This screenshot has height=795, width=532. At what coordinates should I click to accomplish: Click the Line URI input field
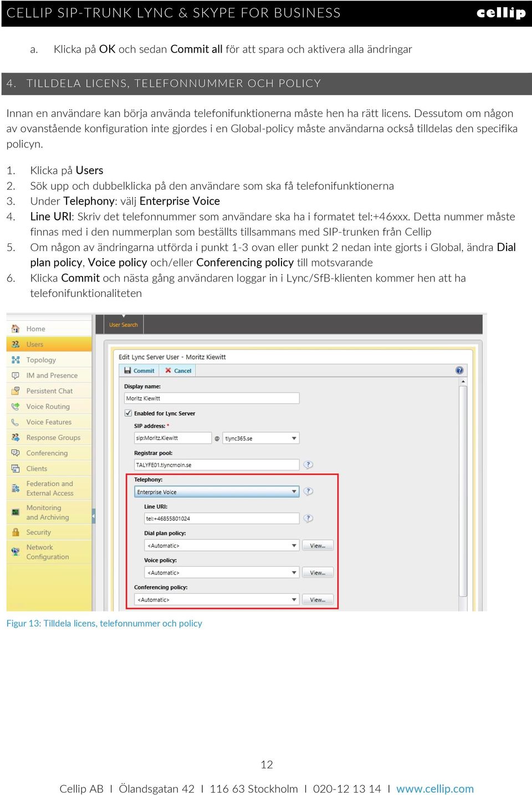point(222,519)
